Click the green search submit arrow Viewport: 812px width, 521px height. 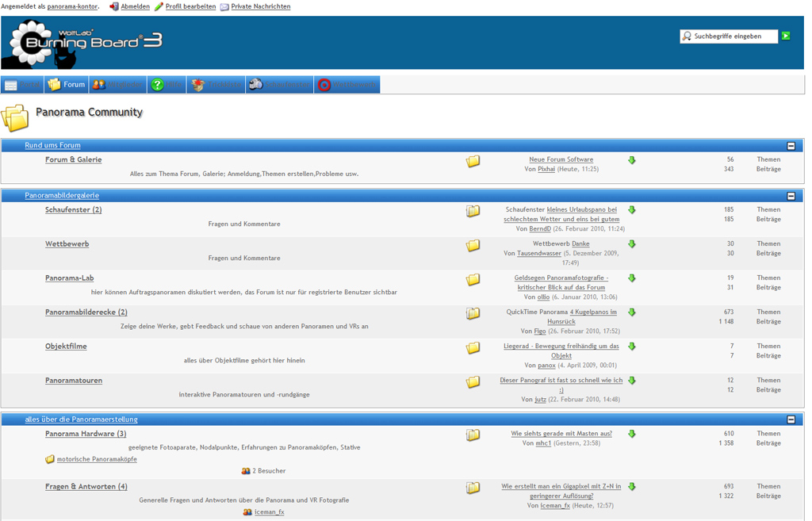pos(786,36)
